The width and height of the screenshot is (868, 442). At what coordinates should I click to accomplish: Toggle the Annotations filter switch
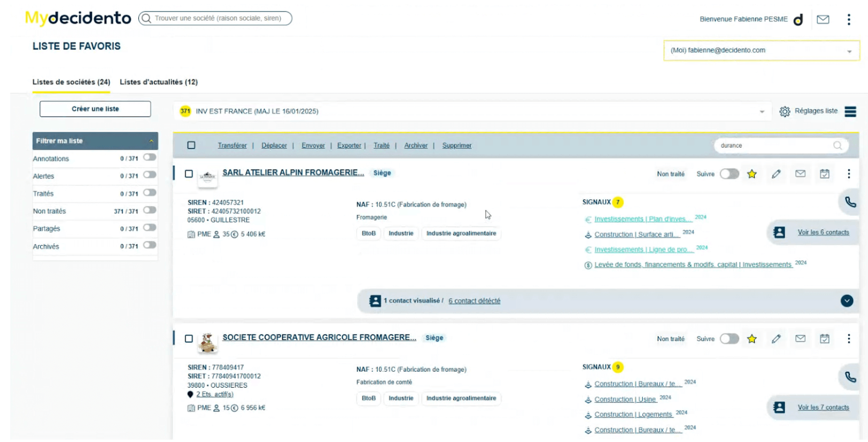coord(150,157)
